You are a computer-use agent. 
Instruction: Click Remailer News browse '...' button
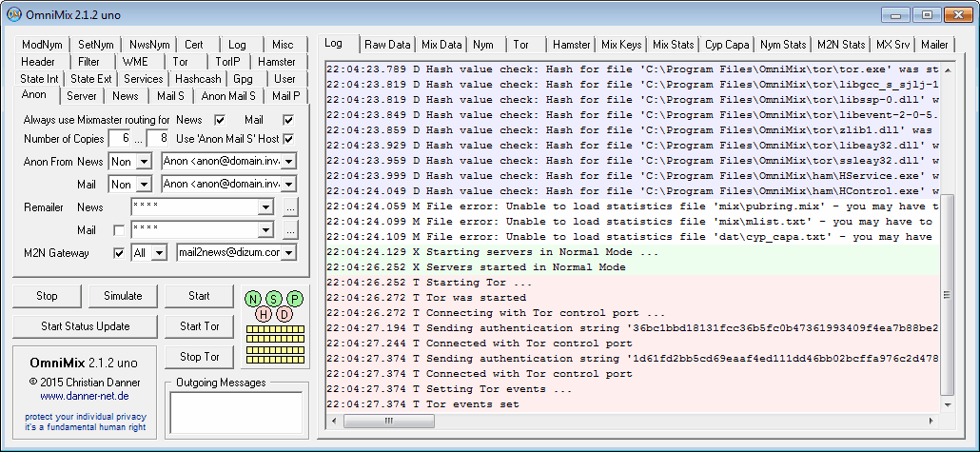290,206
